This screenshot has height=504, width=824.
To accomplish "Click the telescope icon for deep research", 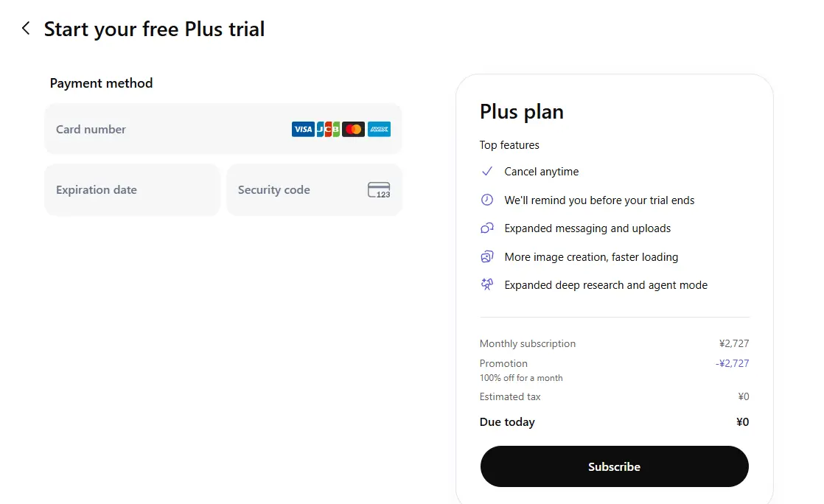I will 487,284.
